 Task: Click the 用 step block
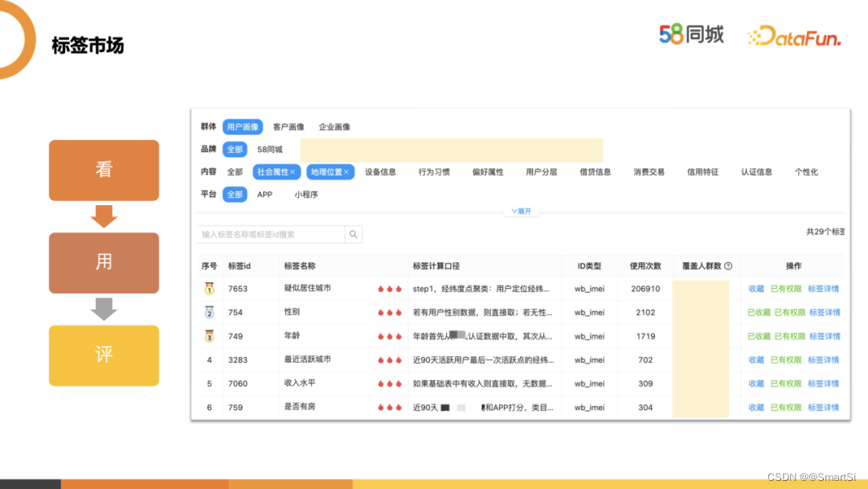click(x=104, y=262)
